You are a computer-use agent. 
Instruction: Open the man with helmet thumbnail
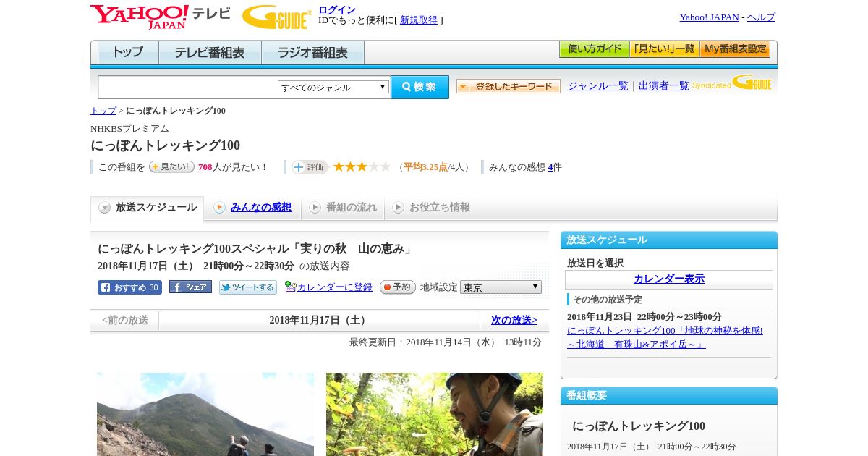pyautogui.click(x=435, y=414)
